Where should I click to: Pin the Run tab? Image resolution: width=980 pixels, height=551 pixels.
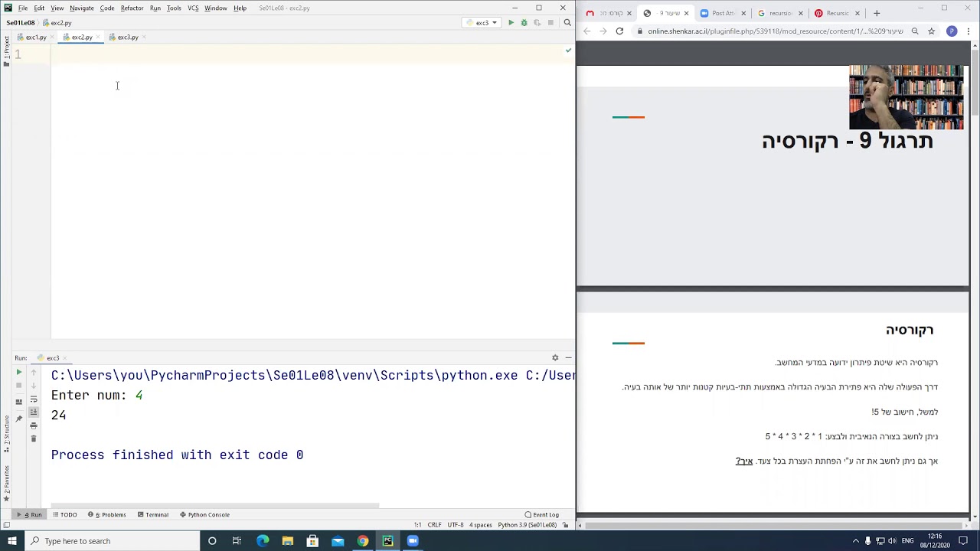(19, 419)
